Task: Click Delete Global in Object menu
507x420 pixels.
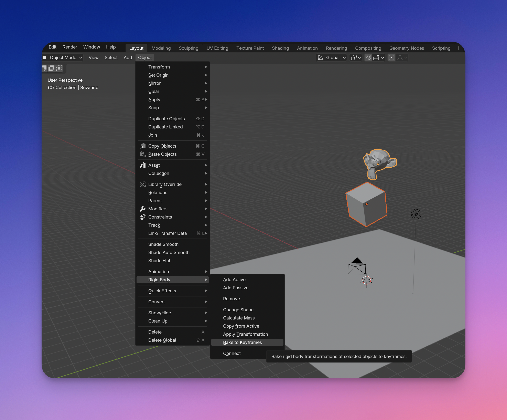Action: (x=172, y=340)
